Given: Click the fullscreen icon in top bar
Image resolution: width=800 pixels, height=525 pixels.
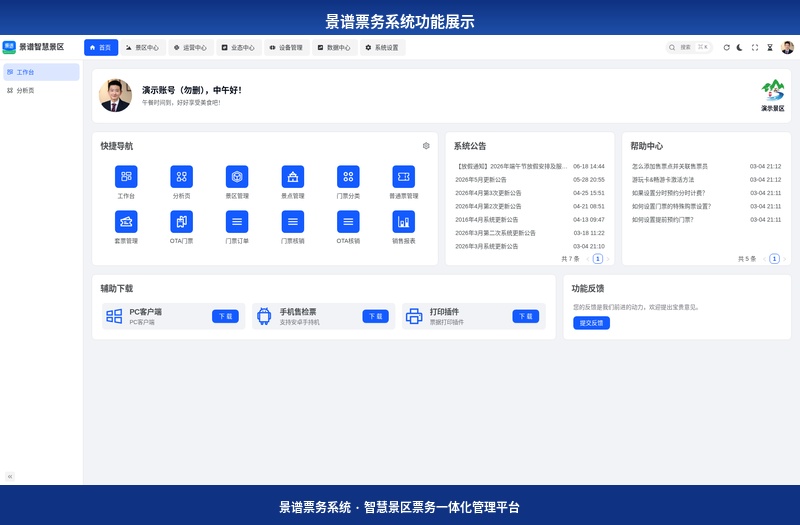Looking at the screenshot, I should coord(755,47).
